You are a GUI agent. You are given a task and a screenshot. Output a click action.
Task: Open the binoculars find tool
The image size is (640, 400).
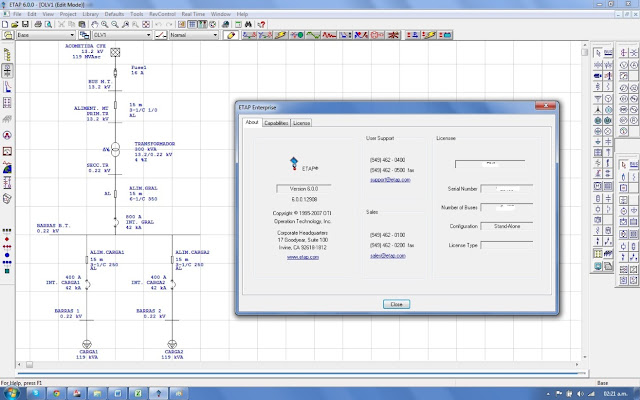pyautogui.click(x=248, y=24)
